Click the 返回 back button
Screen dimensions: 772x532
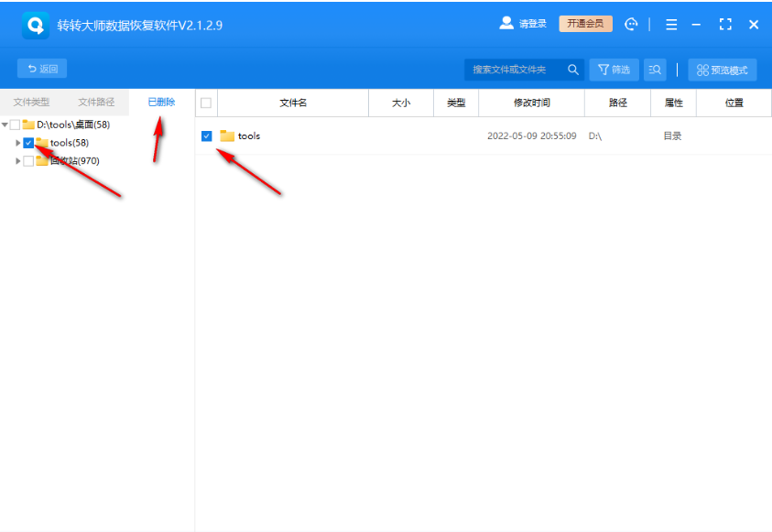(x=42, y=69)
